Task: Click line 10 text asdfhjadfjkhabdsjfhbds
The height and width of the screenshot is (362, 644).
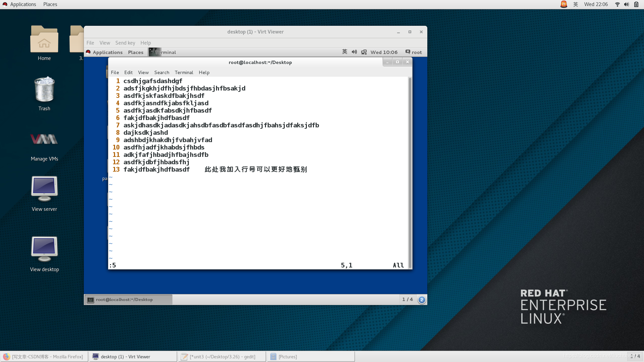Action: tap(164, 147)
